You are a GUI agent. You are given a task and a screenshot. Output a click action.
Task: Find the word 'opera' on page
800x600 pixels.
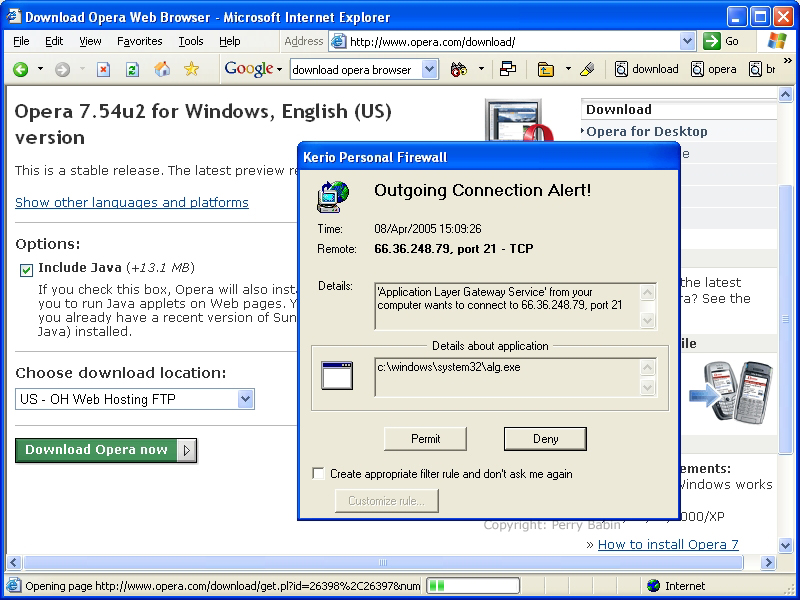point(714,69)
